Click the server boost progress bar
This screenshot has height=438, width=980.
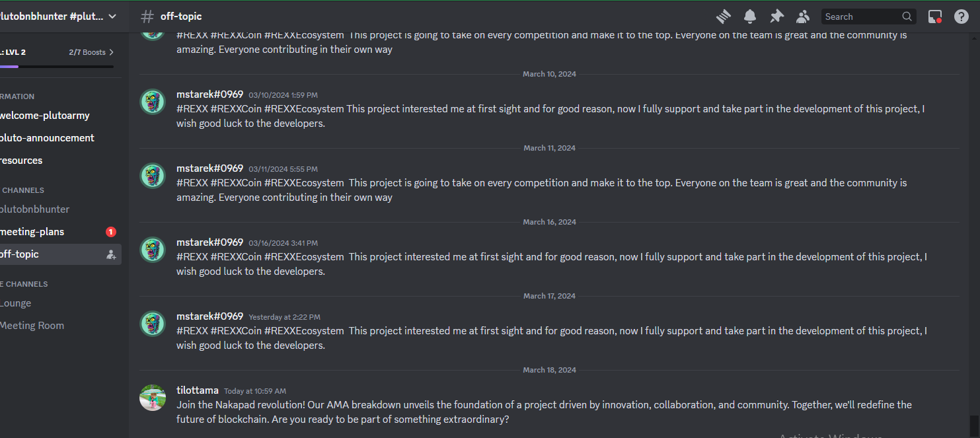coord(57,67)
